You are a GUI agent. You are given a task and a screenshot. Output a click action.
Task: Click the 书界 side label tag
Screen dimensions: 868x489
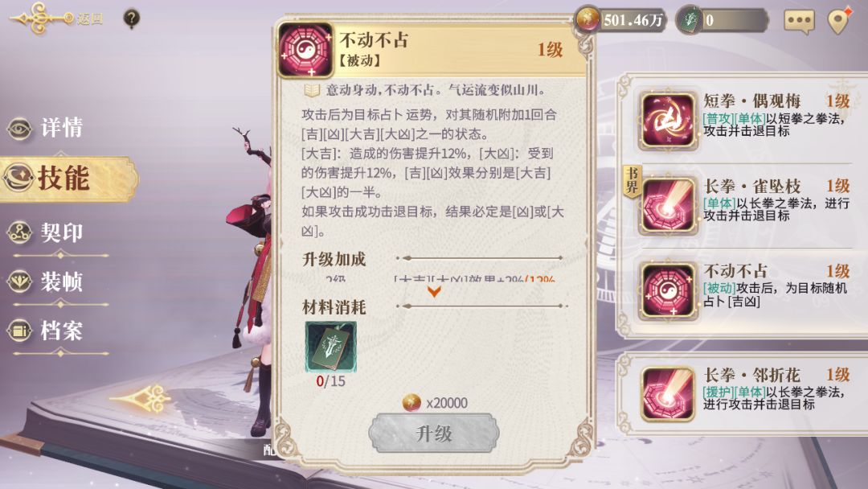point(633,181)
